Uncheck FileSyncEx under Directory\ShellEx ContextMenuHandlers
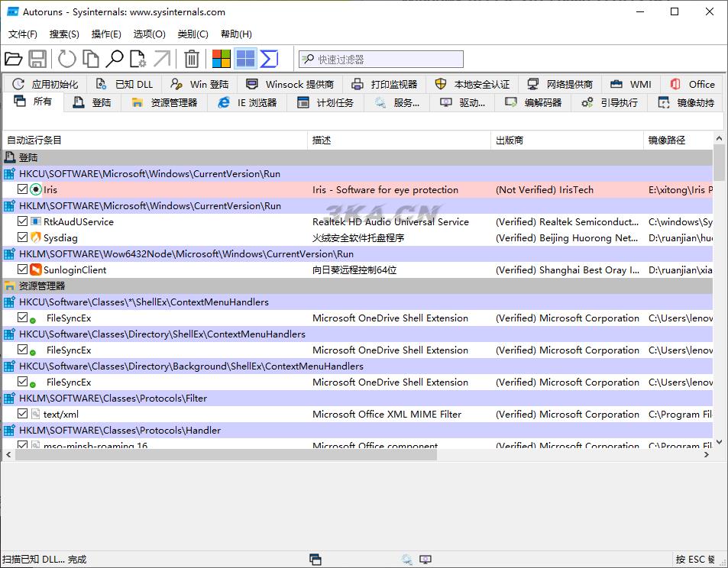Image resolution: width=728 pixels, height=568 pixels. [22, 350]
